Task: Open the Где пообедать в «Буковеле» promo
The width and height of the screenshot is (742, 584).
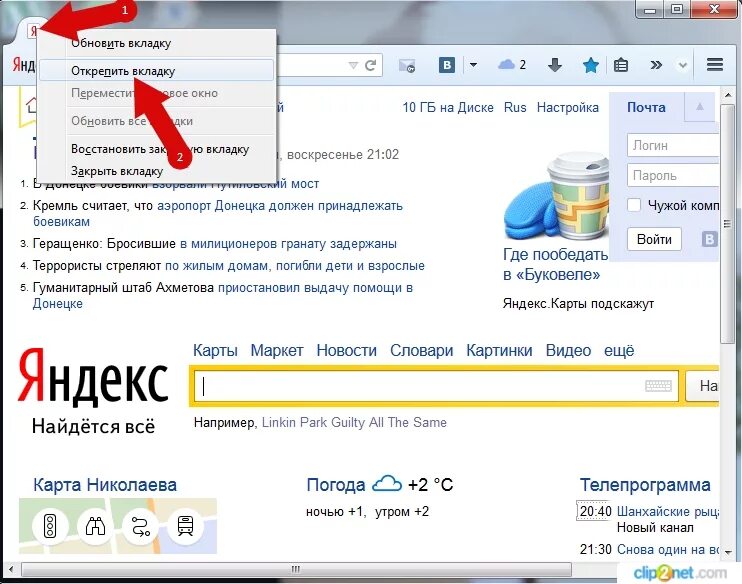Action: pyautogui.click(x=556, y=265)
